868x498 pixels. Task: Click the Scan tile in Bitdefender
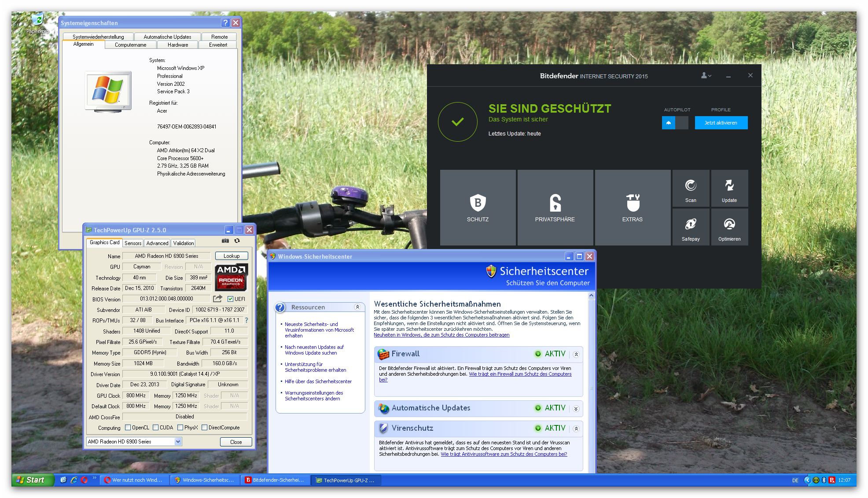coord(690,189)
